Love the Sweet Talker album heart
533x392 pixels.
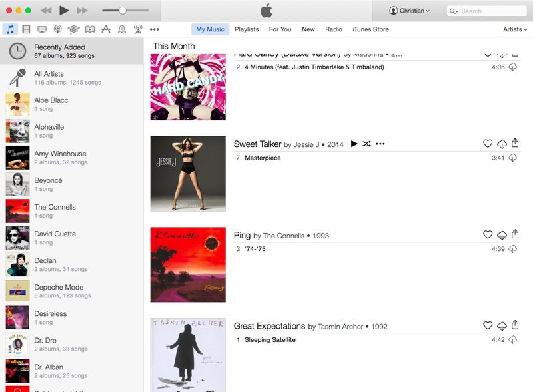[x=488, y=144]
